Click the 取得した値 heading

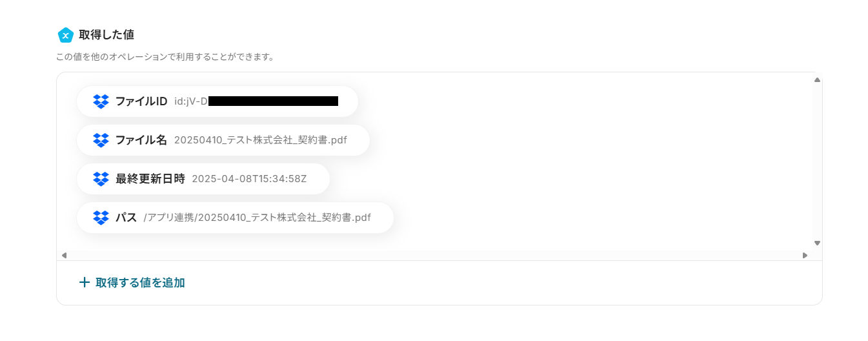106,35
